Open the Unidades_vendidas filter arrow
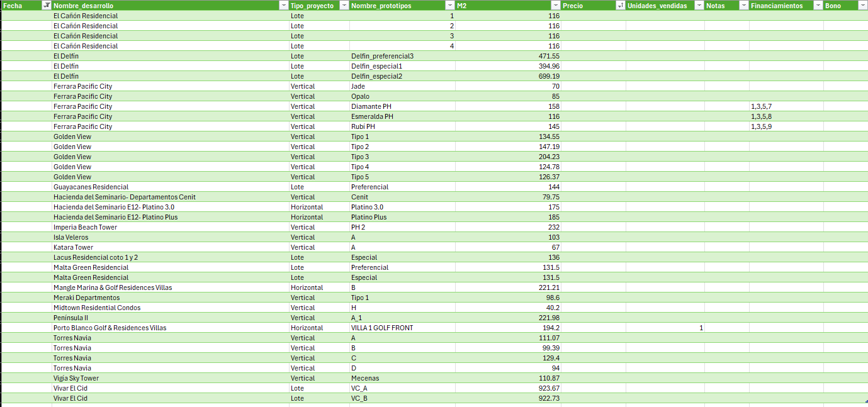 (x=699, y=6)
